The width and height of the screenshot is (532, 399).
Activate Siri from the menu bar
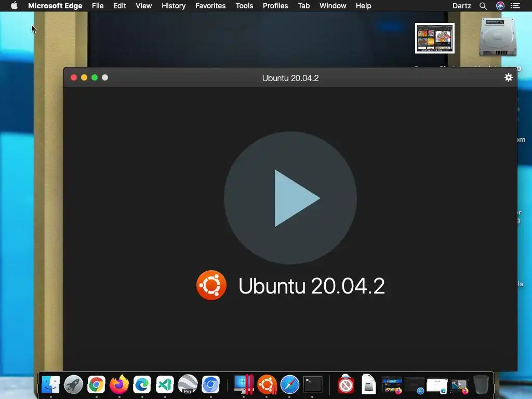(x=500, y=6)
